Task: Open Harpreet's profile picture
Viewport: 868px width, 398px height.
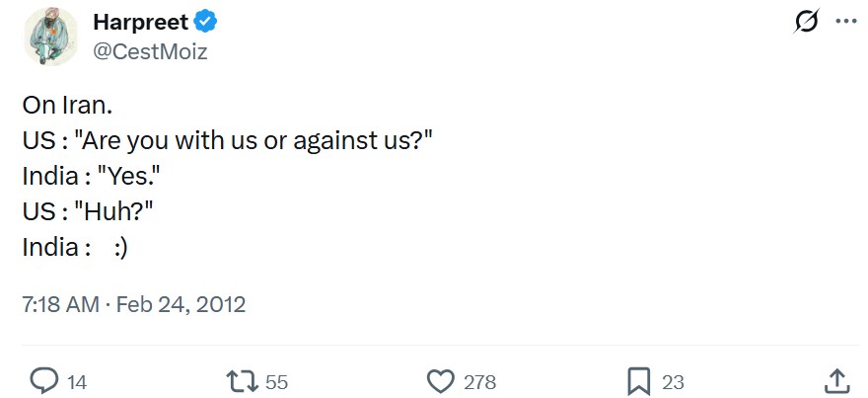Action: [51, 37]
